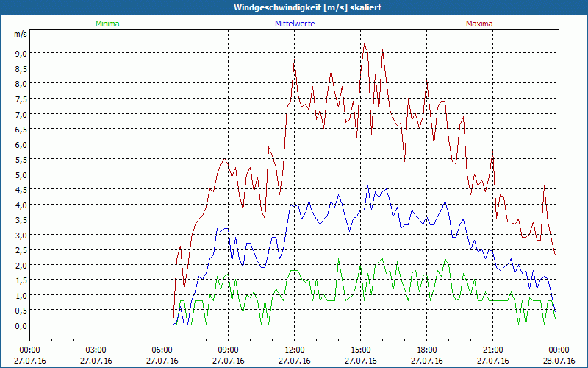588x368 pixels.
Task: Click the '3,0' value on the y-axis
Action: pos(21,235)
